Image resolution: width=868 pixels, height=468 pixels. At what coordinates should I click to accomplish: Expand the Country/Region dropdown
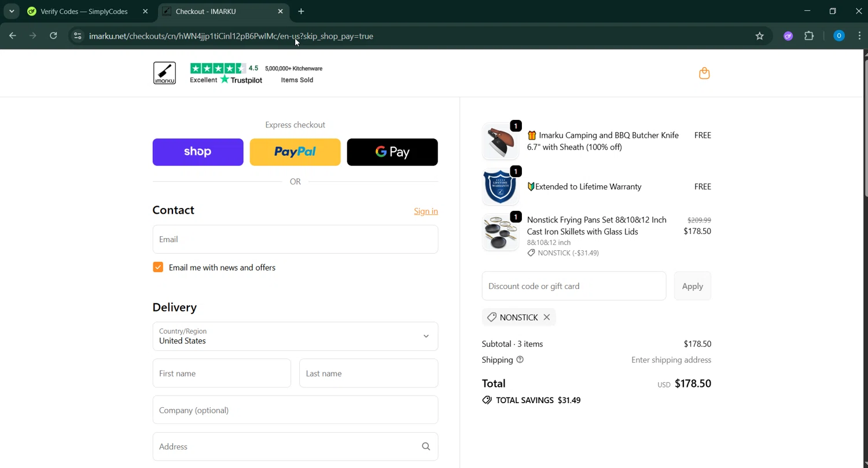coord(295,337)
